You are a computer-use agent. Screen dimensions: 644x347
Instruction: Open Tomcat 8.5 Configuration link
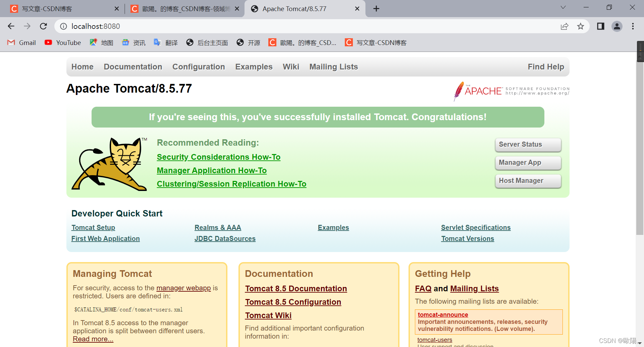(293, 302)
